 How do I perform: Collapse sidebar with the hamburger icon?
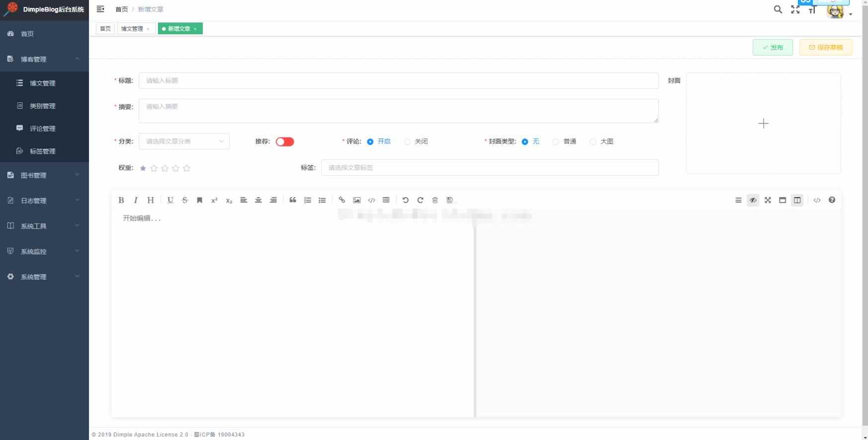tap(100, 9)
